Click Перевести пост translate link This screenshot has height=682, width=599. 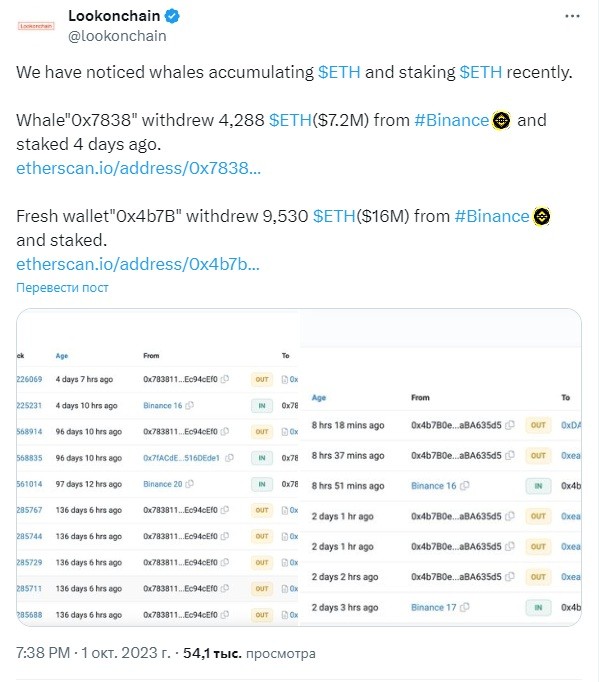[62, 288]
